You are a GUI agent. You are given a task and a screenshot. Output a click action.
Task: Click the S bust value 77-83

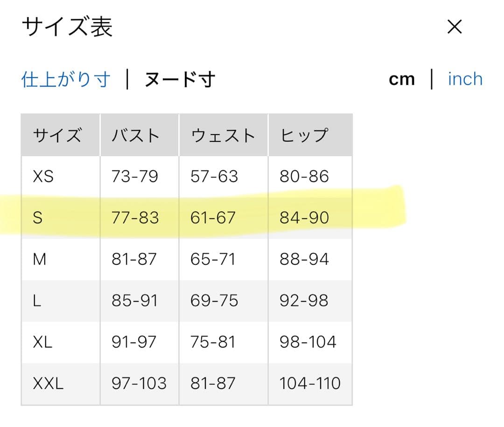click(x=135, y=218)
